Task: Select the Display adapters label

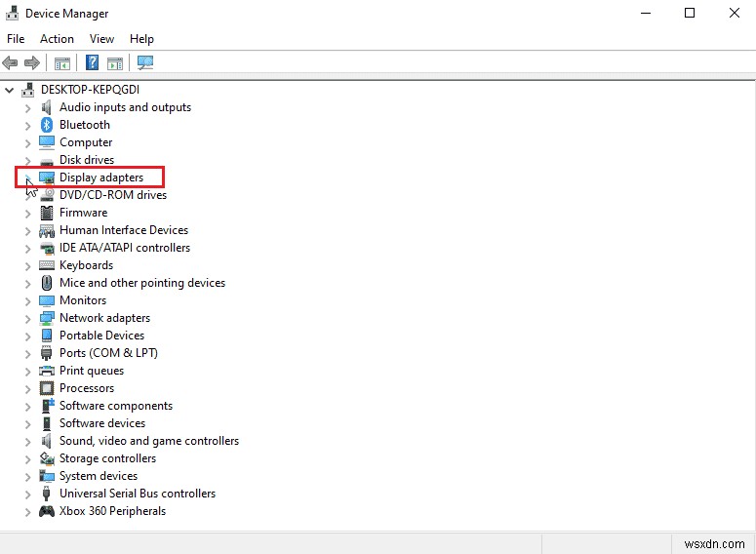Action: tap(101, 178)
